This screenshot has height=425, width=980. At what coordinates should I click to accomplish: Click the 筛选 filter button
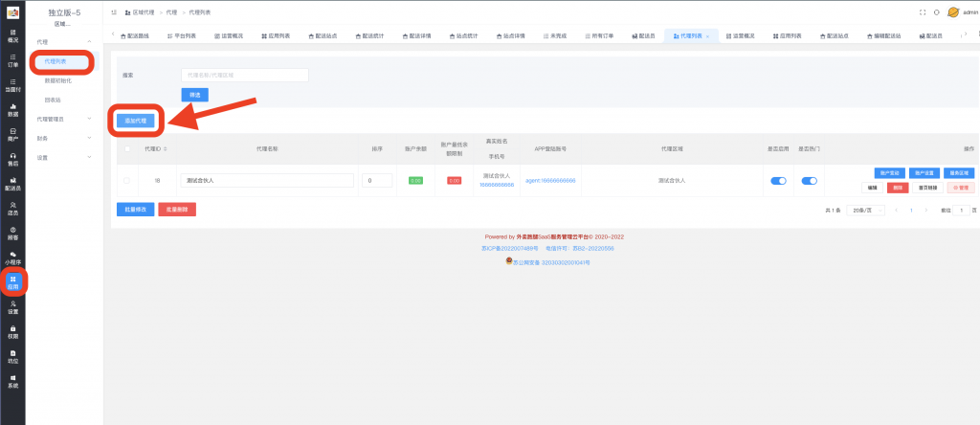tap(195, 95)
